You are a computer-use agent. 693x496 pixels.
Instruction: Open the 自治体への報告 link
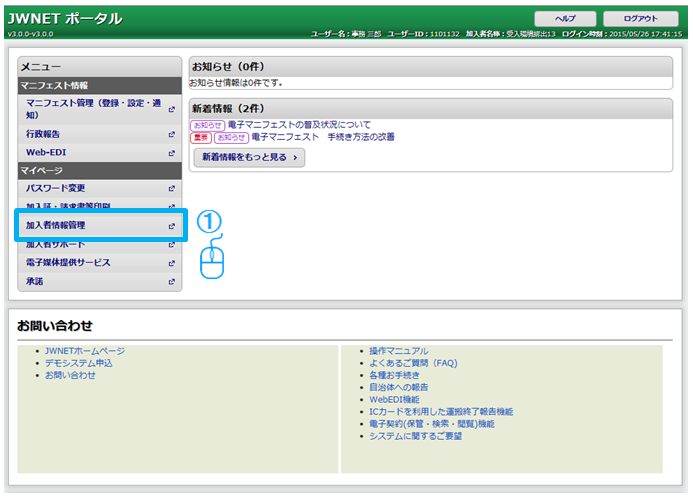399,387
